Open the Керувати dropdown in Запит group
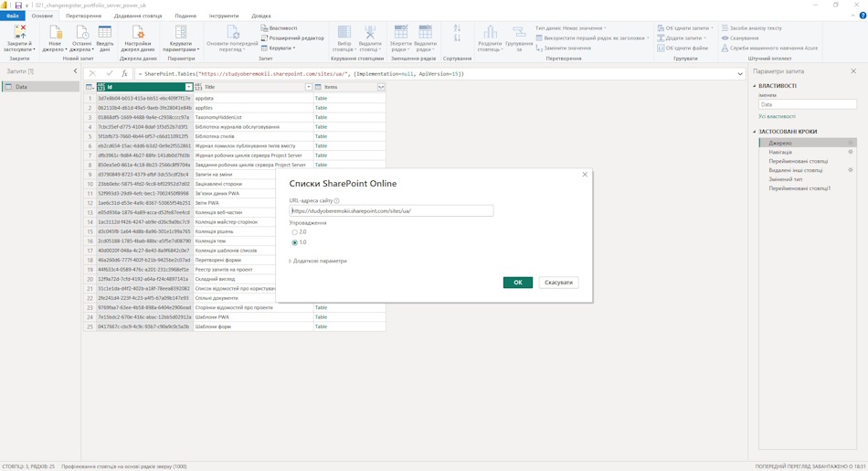 [279, 48]
